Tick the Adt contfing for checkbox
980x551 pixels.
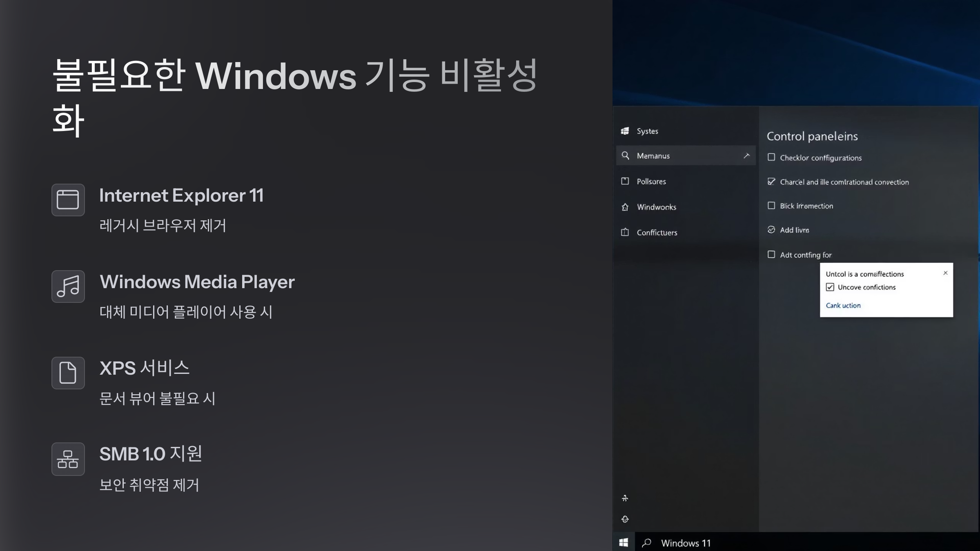tap(771, 255)
